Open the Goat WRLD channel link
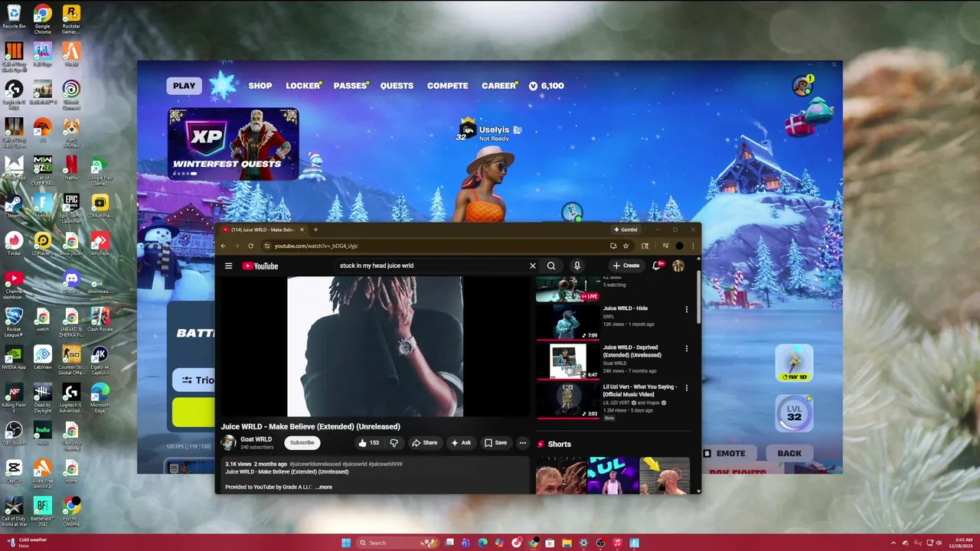This screenshot has width=980, height=551. (256, 439)
